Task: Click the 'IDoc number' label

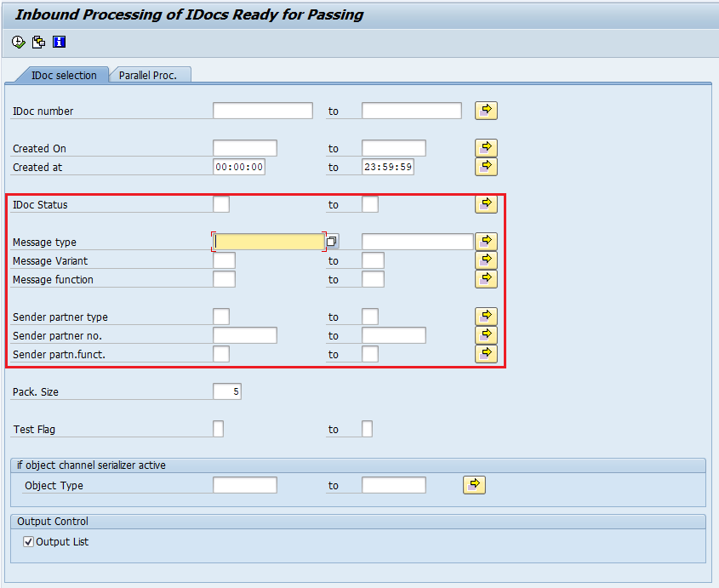Action: click(x=43, y=111)
